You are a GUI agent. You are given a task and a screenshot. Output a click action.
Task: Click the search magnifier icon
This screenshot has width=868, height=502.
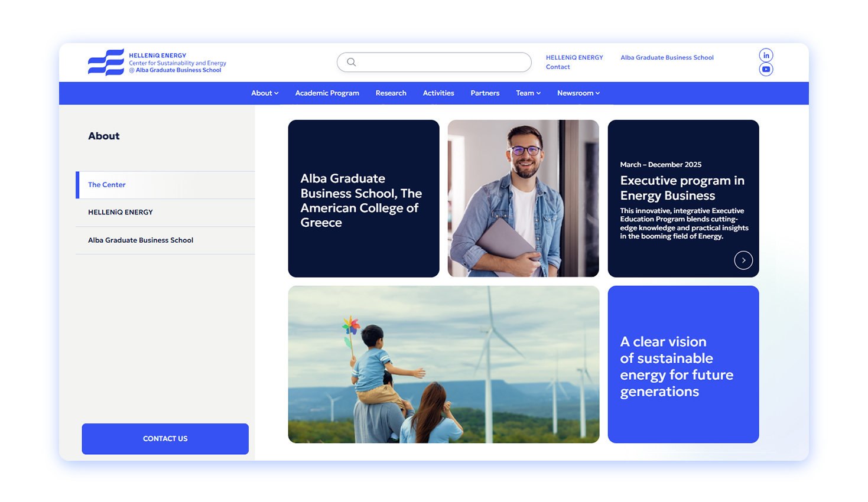pyautogui.click(x=352, y=62)
